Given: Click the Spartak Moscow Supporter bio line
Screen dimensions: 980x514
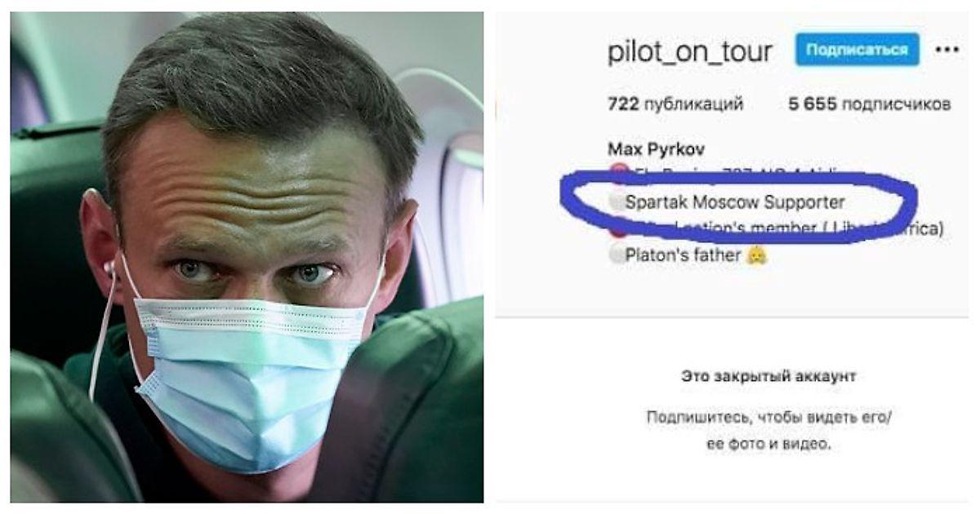Looking at the screenshot, I should 735,202.
